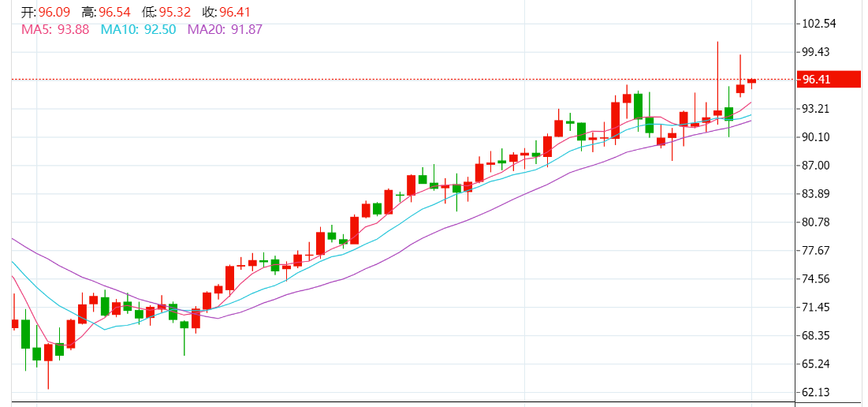Viewport: 868px width, 407px height.
Task: Select the high price value 96.54
Action: [x=115, y=13]
